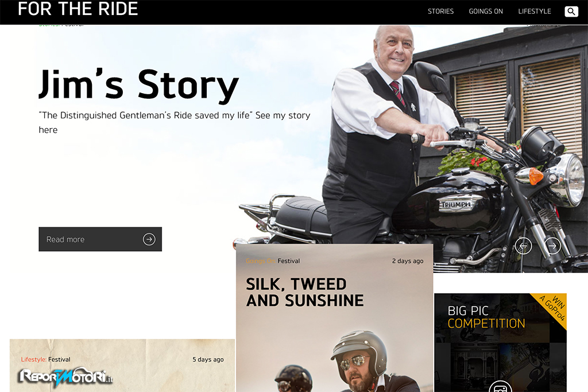This screenshot has width=588, height=392.
Task: Click Jim's story description text
Action: pos(175,122)
